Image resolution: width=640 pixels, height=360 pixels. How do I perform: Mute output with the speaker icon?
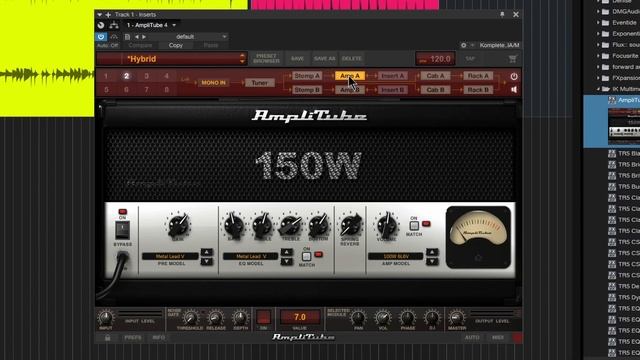513,89
